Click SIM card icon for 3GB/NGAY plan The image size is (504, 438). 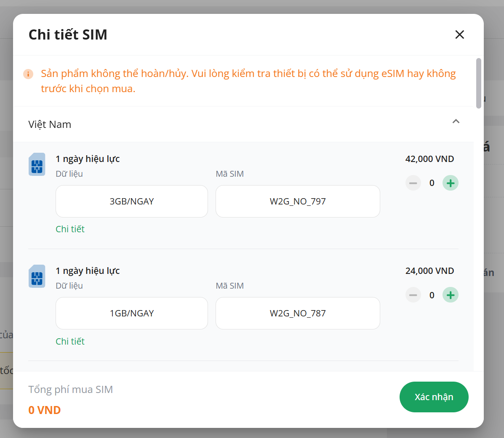pos(37,164)
